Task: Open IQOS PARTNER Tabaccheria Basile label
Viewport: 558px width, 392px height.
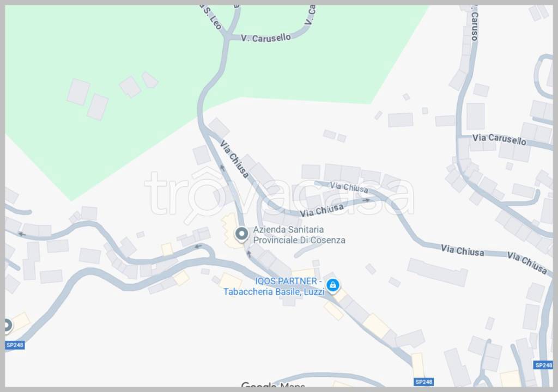Action: click(x=274, y=286)
